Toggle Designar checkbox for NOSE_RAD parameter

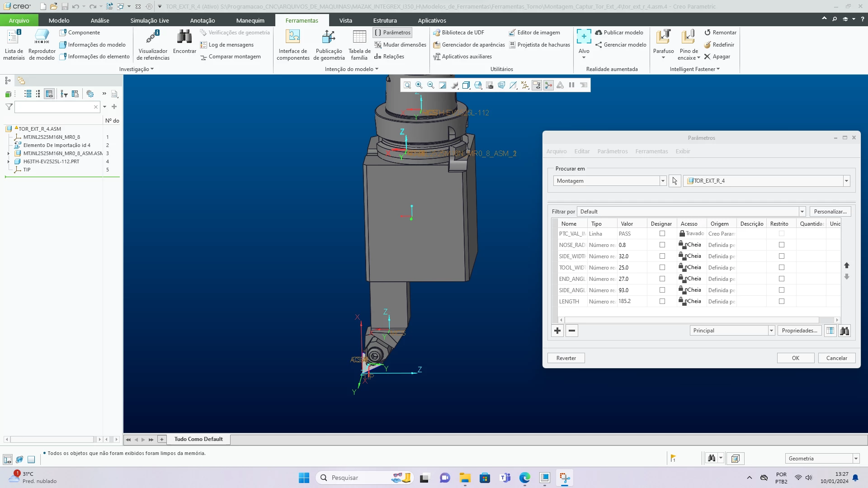(x=662, y=245)
